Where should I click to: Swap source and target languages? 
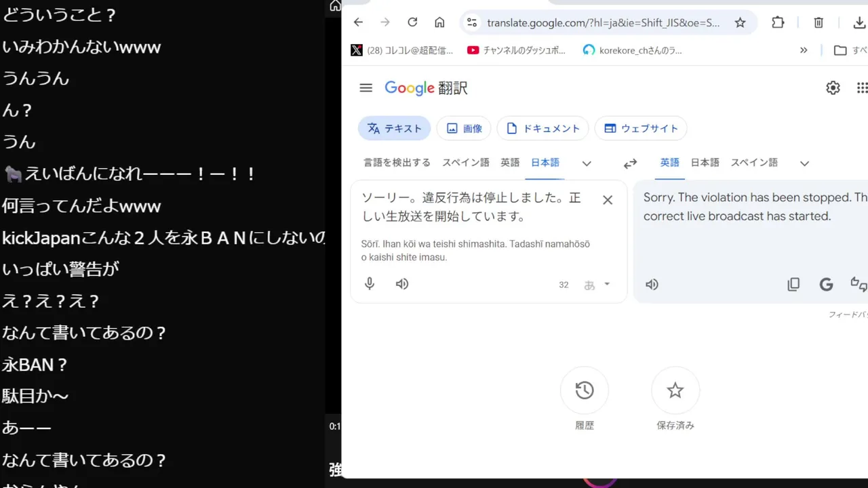click(630, 163)
